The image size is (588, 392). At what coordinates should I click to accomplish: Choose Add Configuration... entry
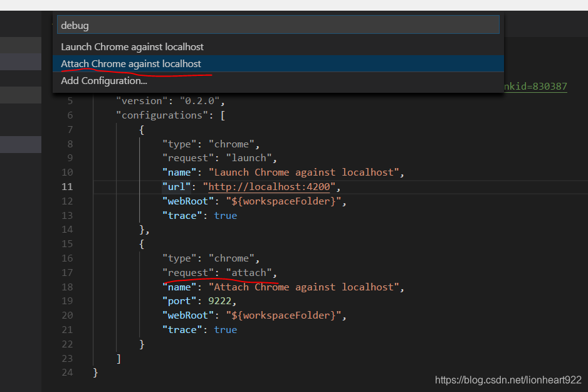278,81
